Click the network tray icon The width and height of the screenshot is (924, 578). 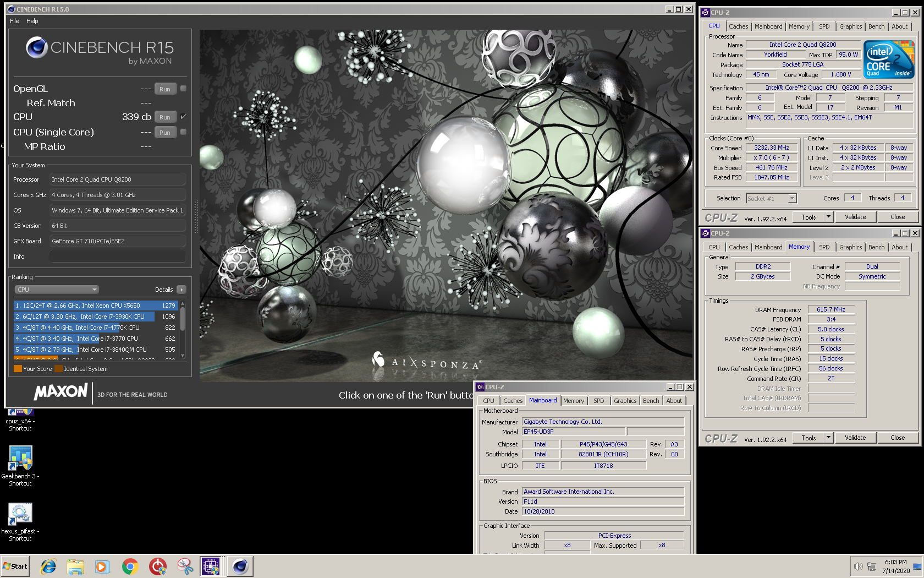point(872,566)
